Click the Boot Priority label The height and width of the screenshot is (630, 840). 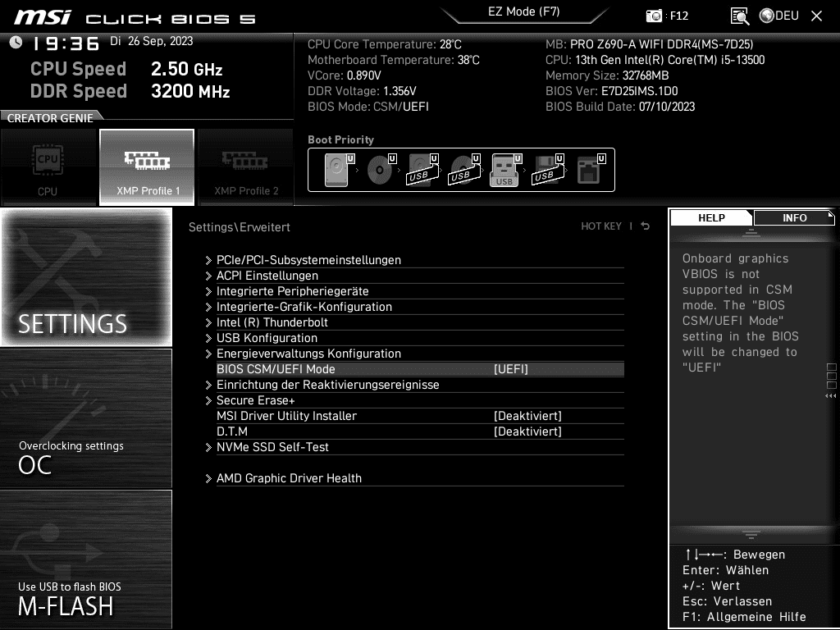pos(340,139)
